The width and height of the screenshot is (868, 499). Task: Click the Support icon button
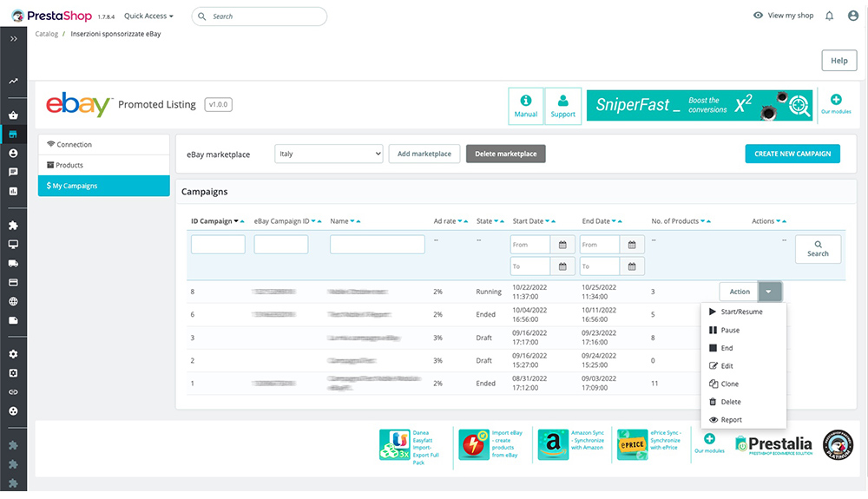(562, 106)
